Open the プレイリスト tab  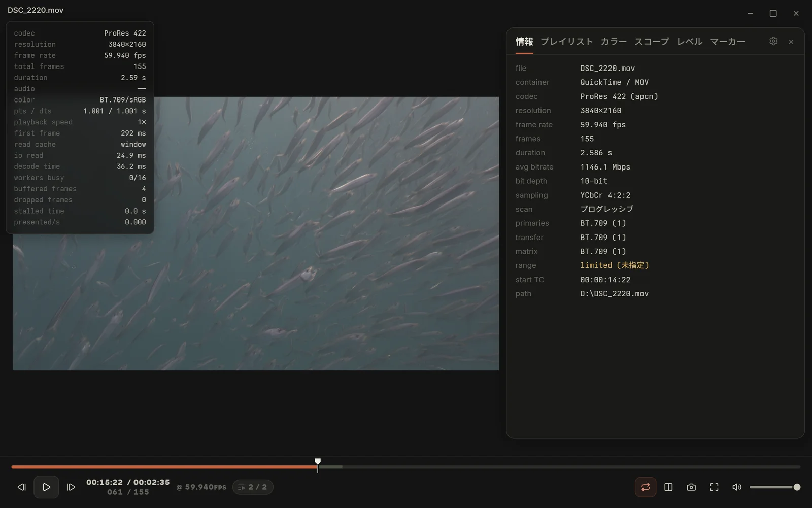click(x=566, y=42)
